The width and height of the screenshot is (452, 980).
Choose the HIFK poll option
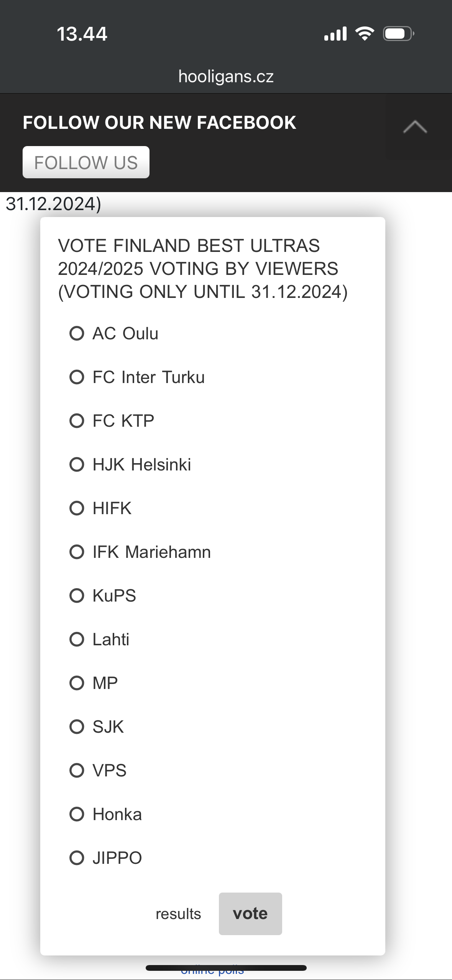point(77,508)
